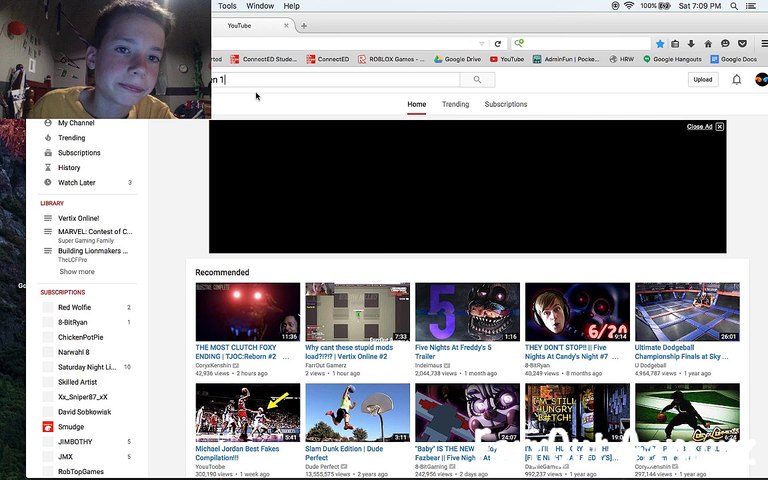
Task: Open the ConnectED bookmark
Action: click(328, 59)
